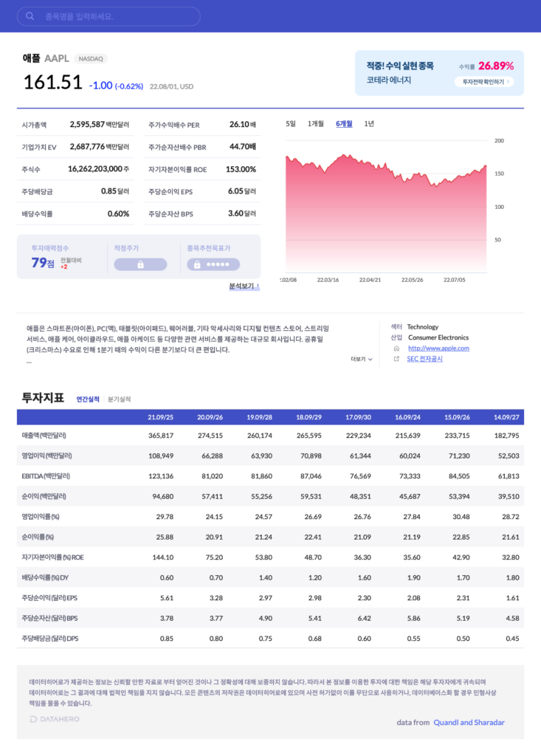Click the 21.09/25 column header

pyautogui.click(x=161, y=417)
